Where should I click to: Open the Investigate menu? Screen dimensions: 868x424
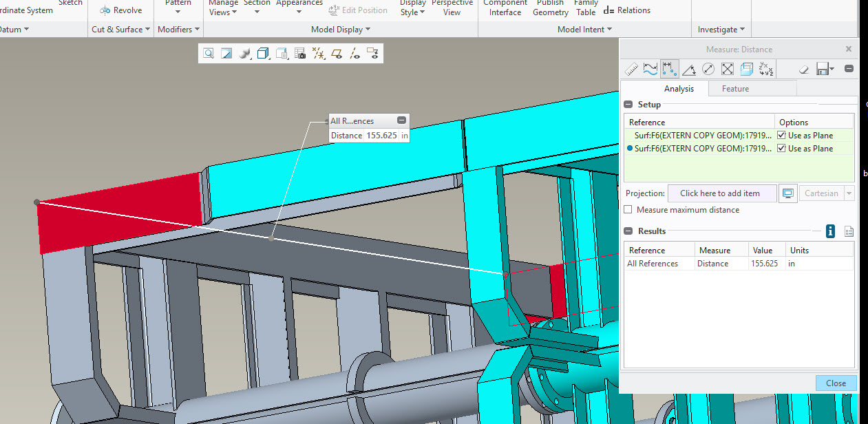coord(721,29)
